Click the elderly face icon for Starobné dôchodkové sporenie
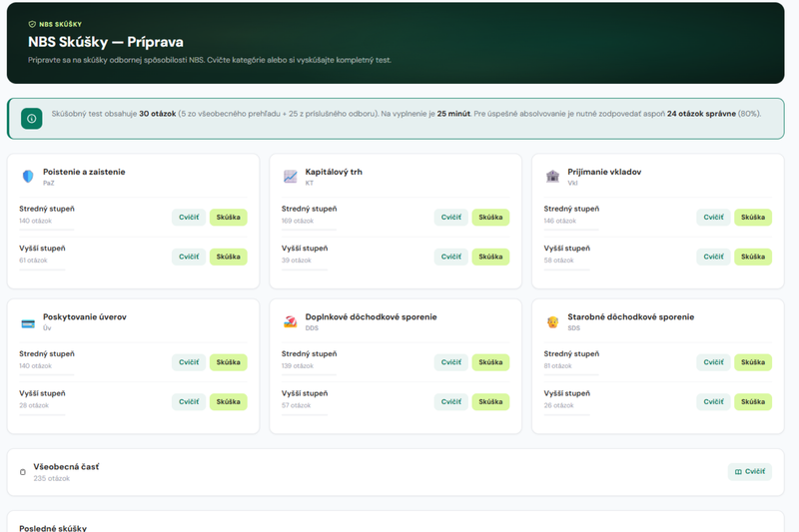The height and width of the screenshot is (532, 799). click(x=552, y=321)
